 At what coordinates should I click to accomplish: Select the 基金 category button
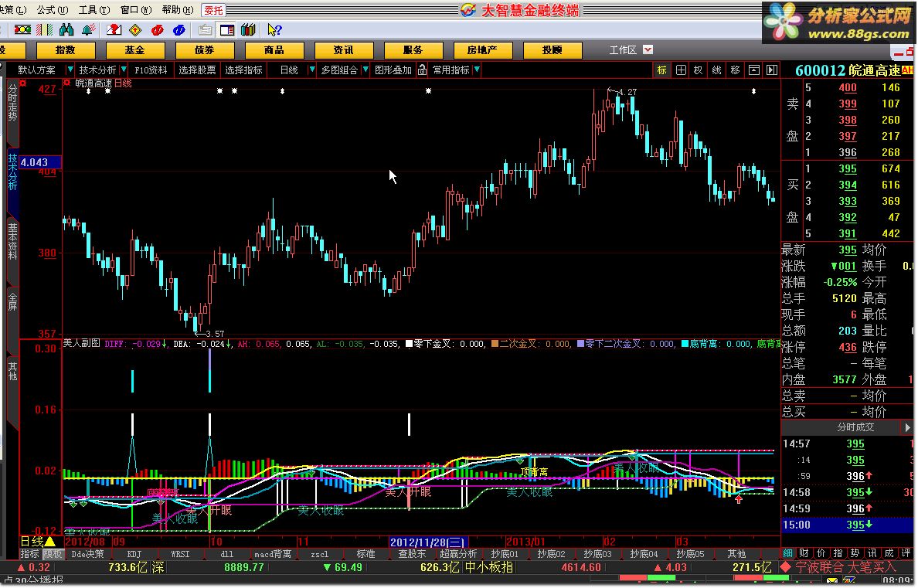point(134,50)
